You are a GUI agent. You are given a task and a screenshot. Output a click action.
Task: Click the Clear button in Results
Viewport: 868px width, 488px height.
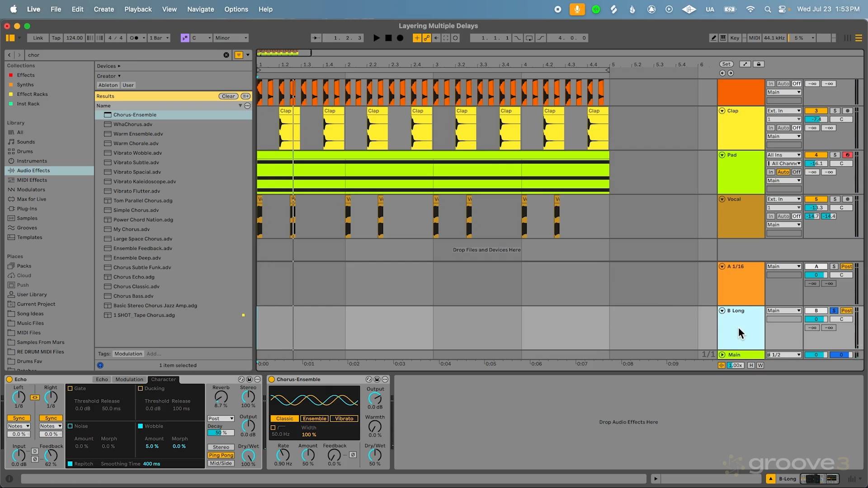point(228,96)
